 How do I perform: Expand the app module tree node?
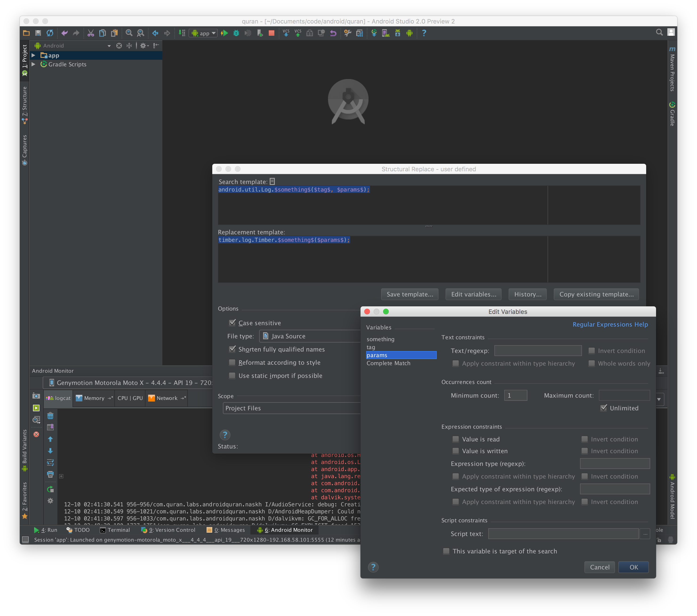click(33, 55)
